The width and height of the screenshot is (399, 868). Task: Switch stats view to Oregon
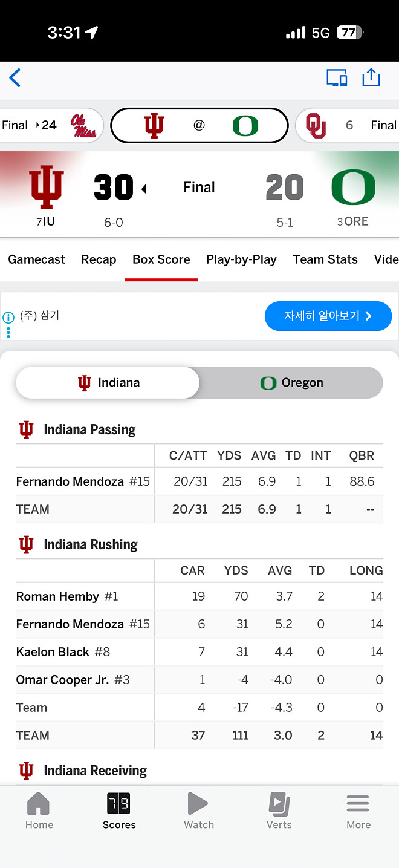[293, 382]
